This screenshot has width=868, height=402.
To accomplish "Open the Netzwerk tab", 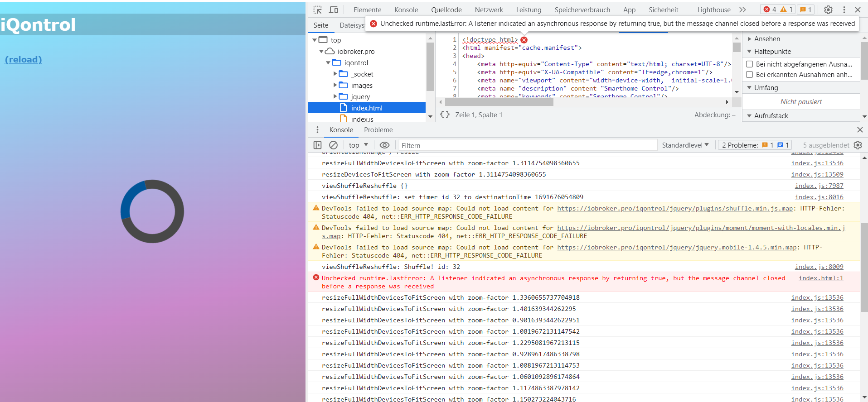I will pos(489,10).
